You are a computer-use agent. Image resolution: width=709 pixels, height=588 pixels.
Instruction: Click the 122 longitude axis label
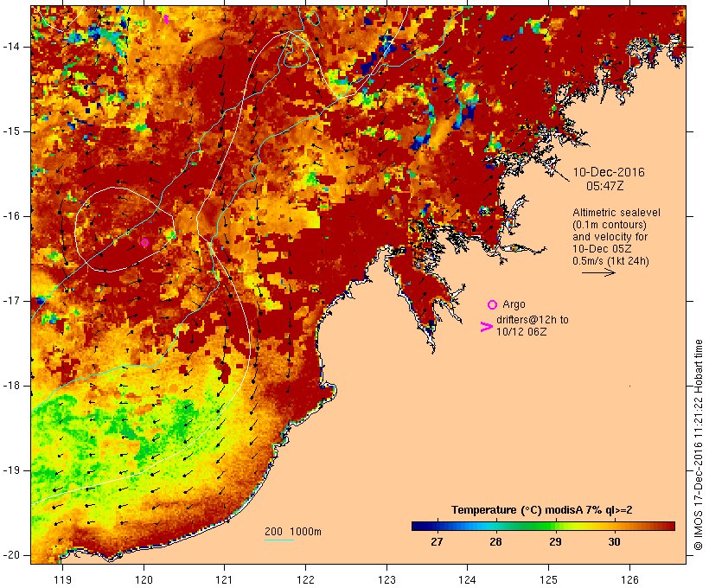click(x=306, y=580)
